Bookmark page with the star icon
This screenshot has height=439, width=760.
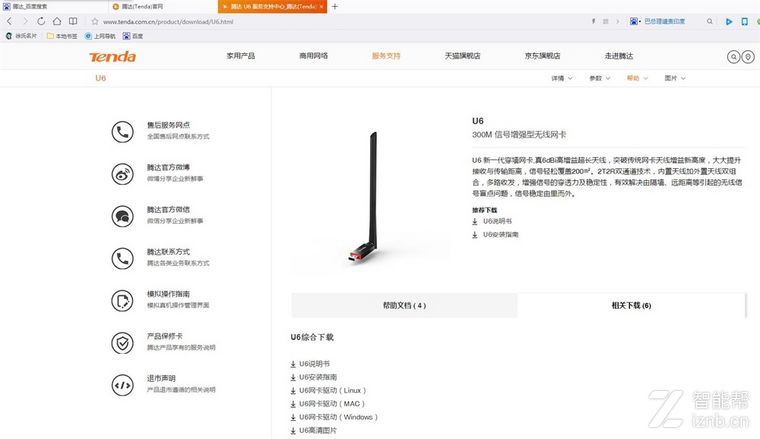coord(95,21)
